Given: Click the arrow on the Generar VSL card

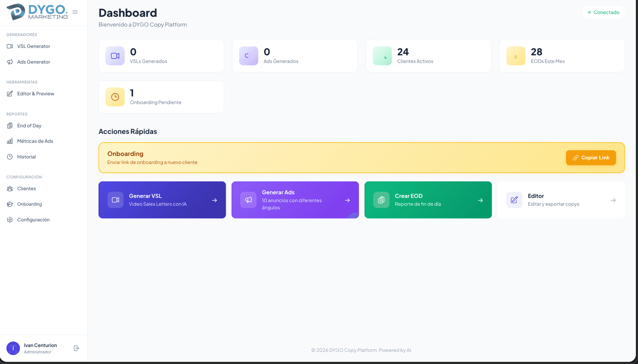Looking at the screenshot, I should (x=214, y=200).
